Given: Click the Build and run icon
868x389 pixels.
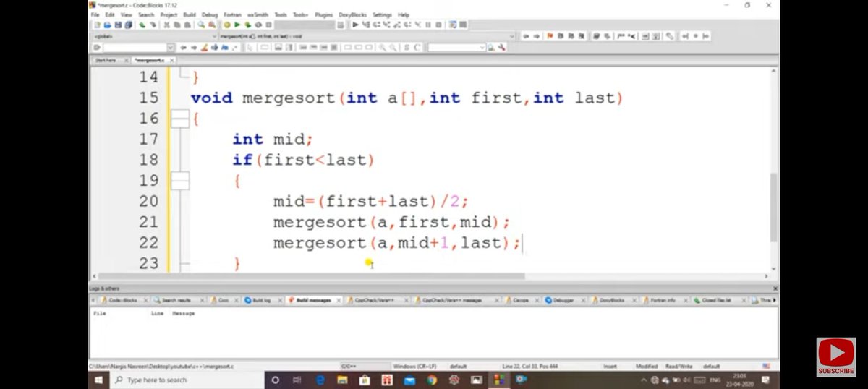Looking at the screenshot, I should point(247,25).
